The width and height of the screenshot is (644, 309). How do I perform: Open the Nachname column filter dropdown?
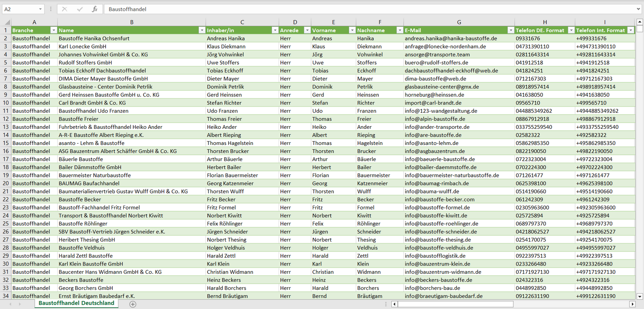(x=399, y=30)
